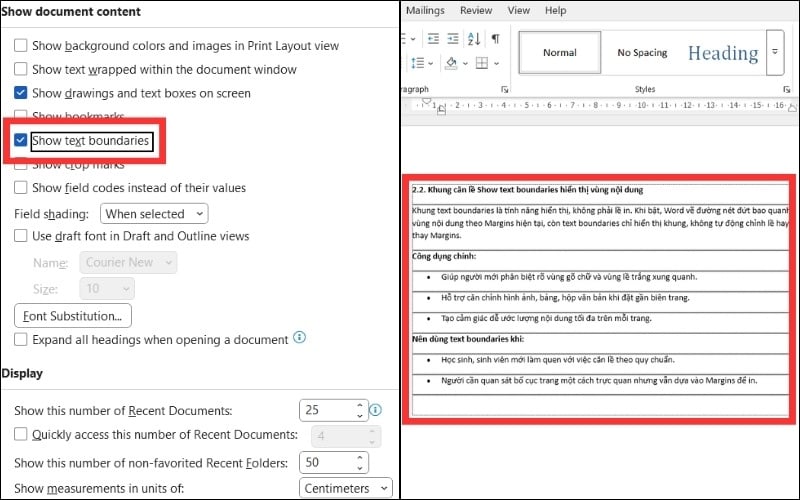Open the Review ribbon tab
800x500 pixels.
[476, 10]
